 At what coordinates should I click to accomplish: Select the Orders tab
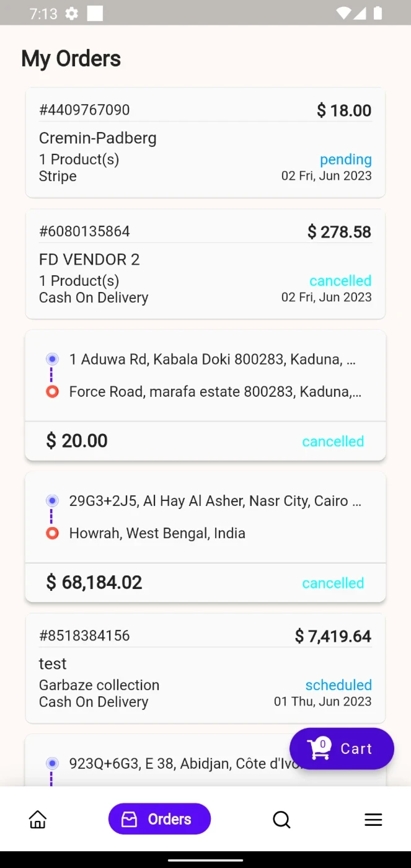(x=159, y=819)
